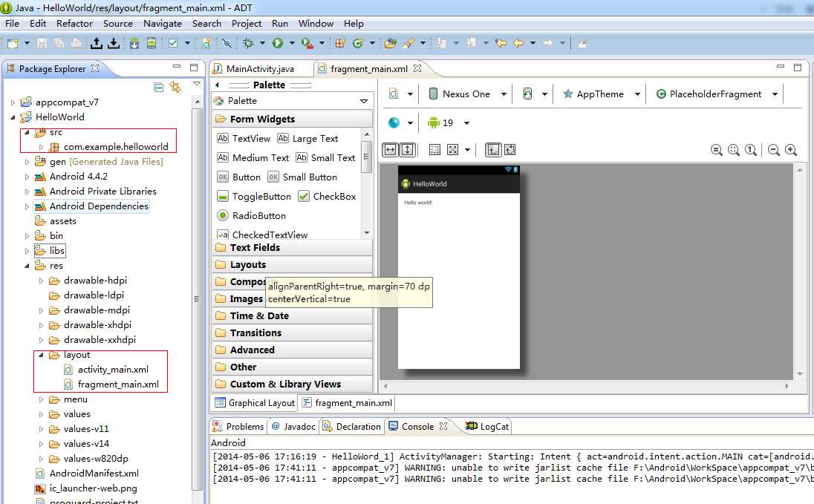Zoom layout canvas to 100%

pos(751,150)
